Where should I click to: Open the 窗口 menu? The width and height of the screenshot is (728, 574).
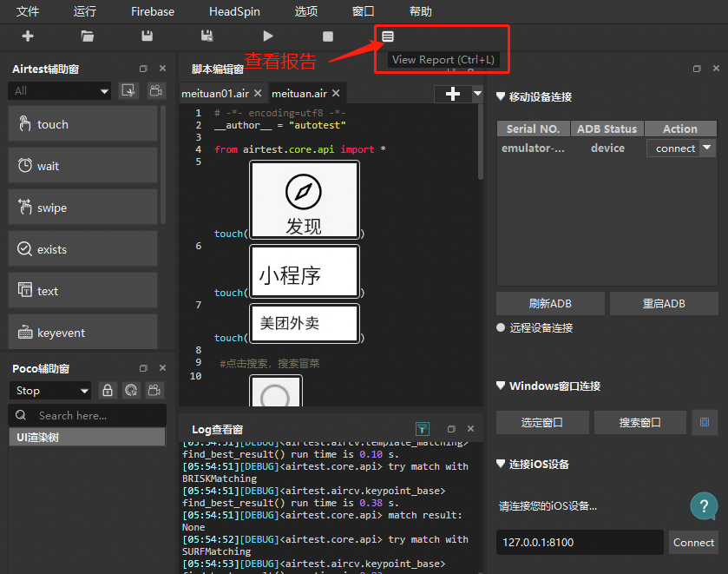click(x=363, y=11)
